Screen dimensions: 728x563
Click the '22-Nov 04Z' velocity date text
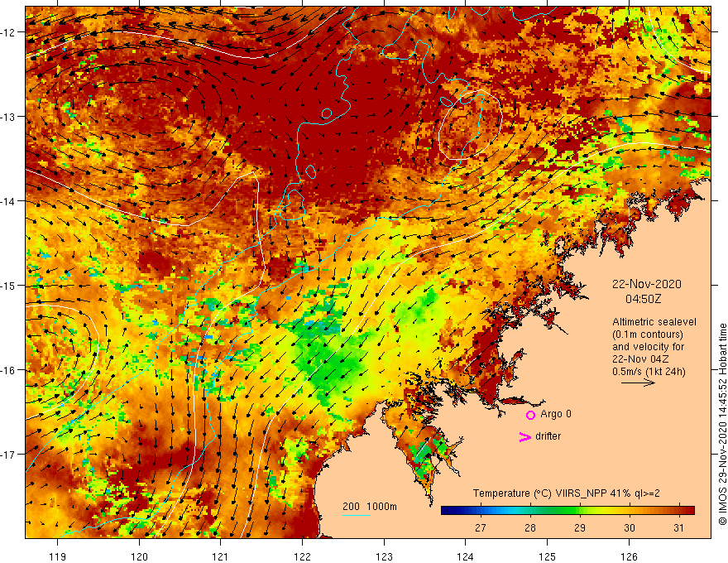point(642,359)
